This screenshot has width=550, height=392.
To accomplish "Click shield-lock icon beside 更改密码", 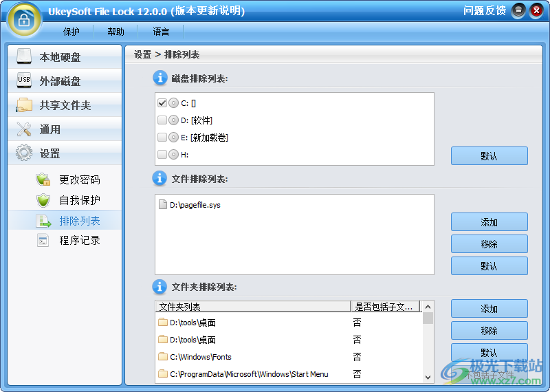I will pyautogui.click(x=43, y=179).
